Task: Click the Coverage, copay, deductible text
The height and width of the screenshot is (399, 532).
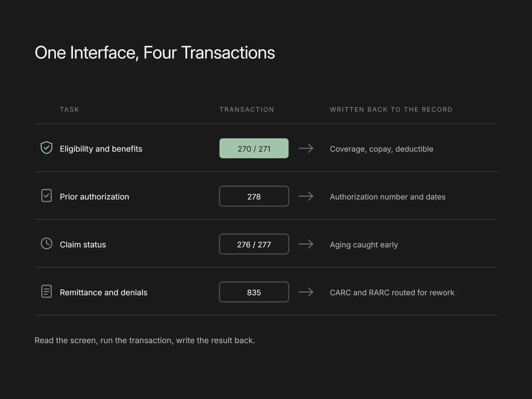Action: (381, 149)
